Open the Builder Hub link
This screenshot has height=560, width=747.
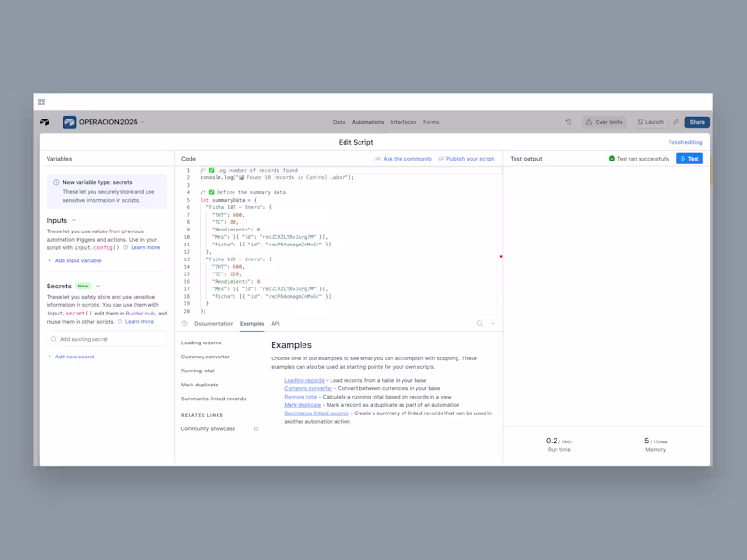[x=140, y=314]
